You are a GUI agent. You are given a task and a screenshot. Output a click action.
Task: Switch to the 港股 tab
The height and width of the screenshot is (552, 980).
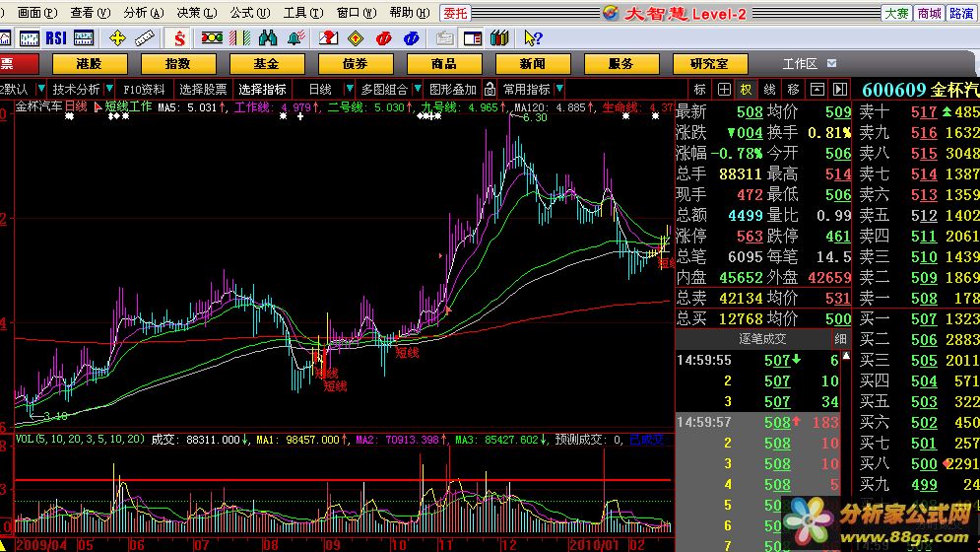(x=90, y=64)
